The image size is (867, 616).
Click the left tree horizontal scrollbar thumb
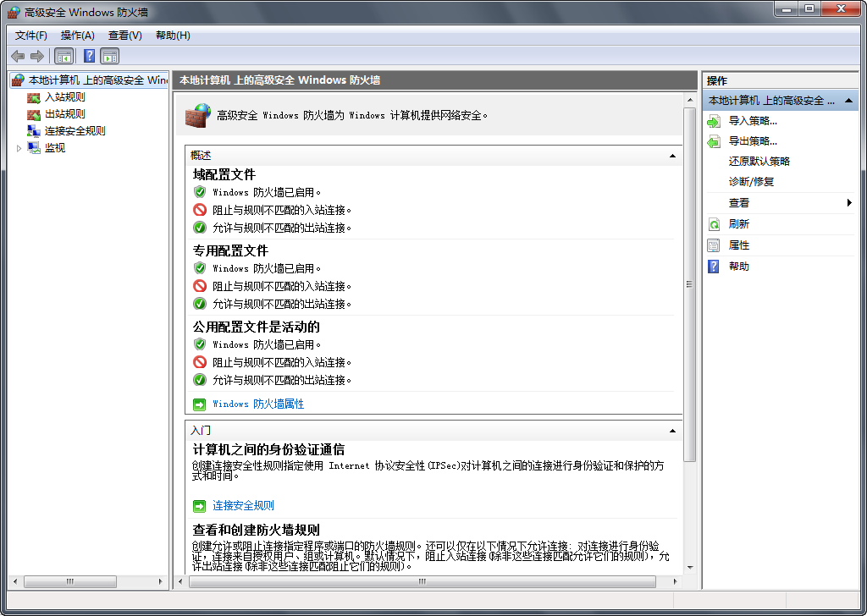pos(70,581)
